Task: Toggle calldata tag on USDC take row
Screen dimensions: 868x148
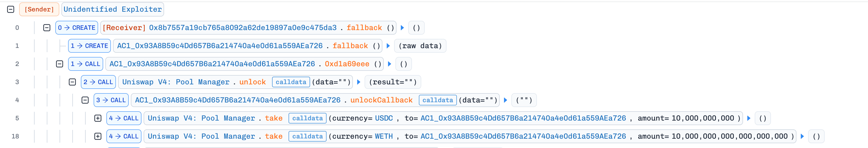Action: pyautogui.click(x=307, y=118)
